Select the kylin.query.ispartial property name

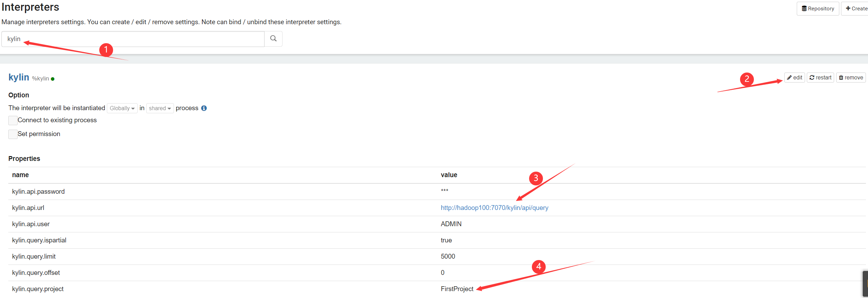pos(39,240)
